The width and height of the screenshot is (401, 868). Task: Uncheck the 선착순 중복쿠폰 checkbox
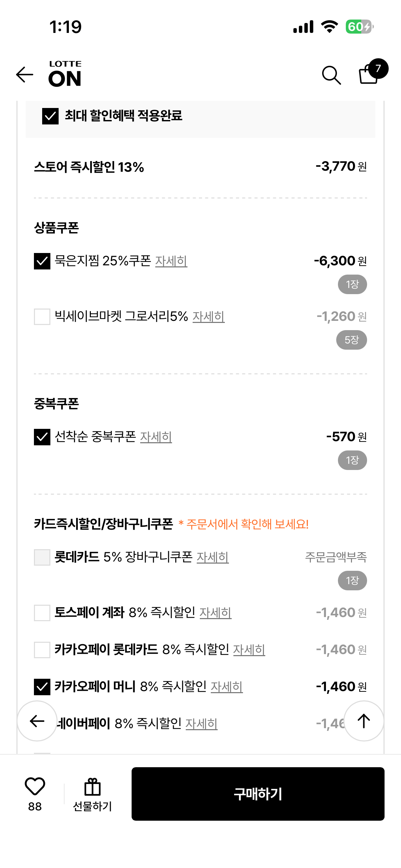tap(42, 437)
